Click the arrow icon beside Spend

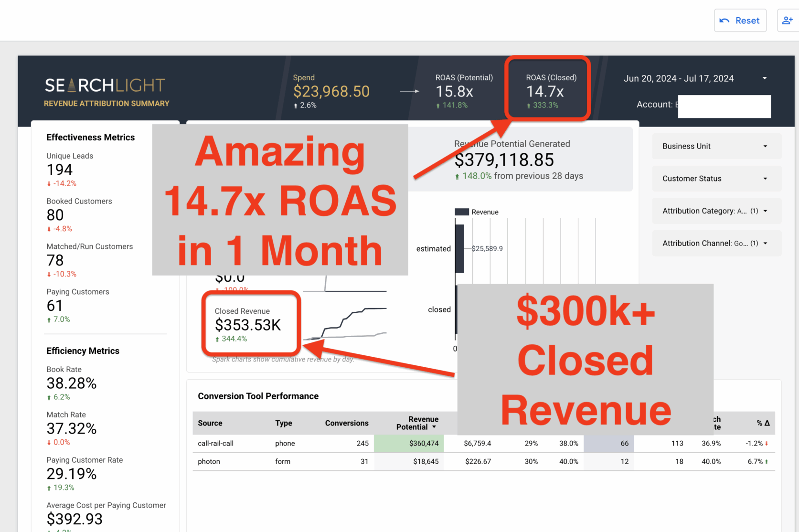[409, 91]
